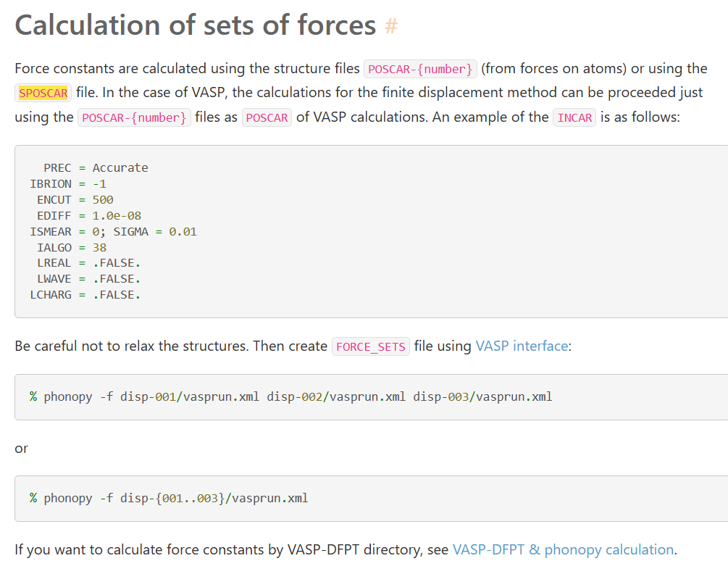
Task: Click the PREC = Accurate line
Action: (96, 168)
